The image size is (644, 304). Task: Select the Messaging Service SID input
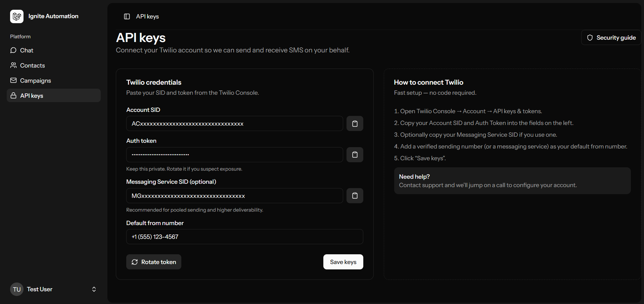[x=234, y=196]
